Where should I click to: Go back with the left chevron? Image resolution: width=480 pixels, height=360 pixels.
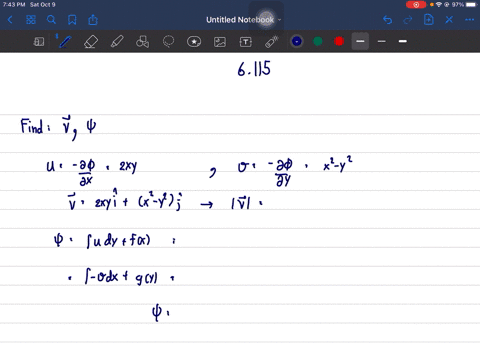(10, 20)
